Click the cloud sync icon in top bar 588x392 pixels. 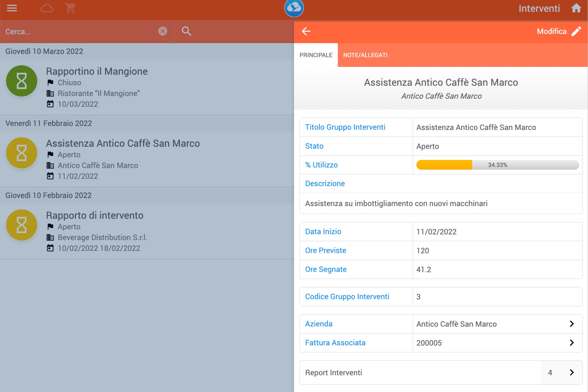tap(47, 8)
